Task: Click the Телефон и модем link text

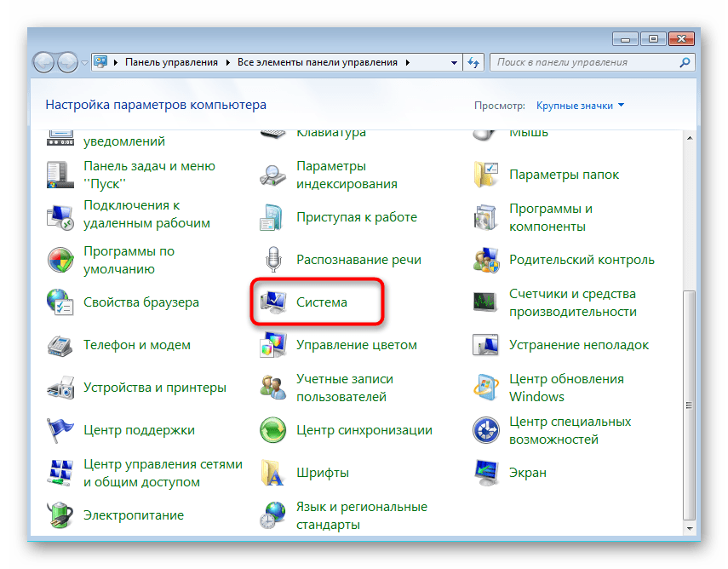Action: [x=137, y=345]
